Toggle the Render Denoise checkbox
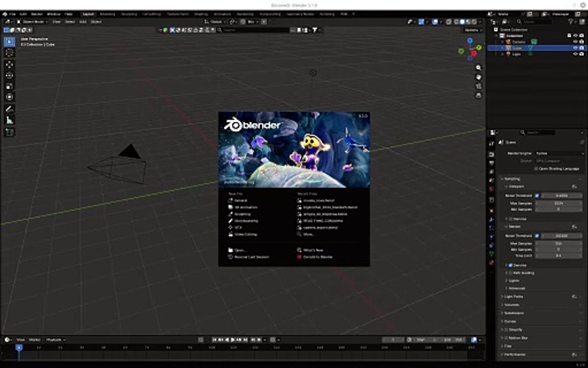The image size is (588, 368). coord(510,265)
